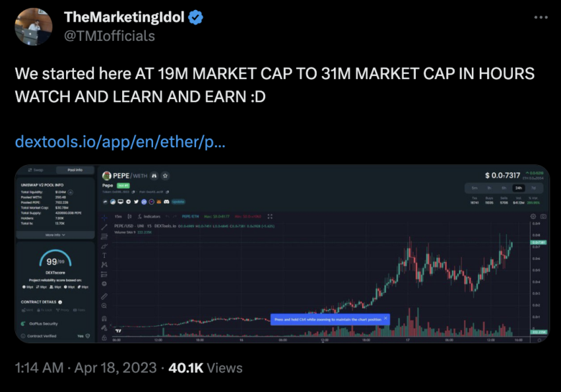Screen dimensions: 561x392
Task: Take a chart snapshot with camera icon
Action: point(543,216)
